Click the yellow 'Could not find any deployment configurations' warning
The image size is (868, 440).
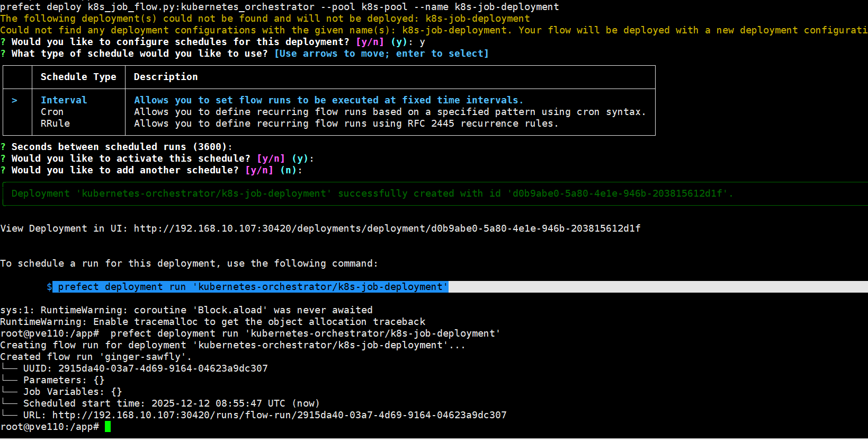pos(434,30)
